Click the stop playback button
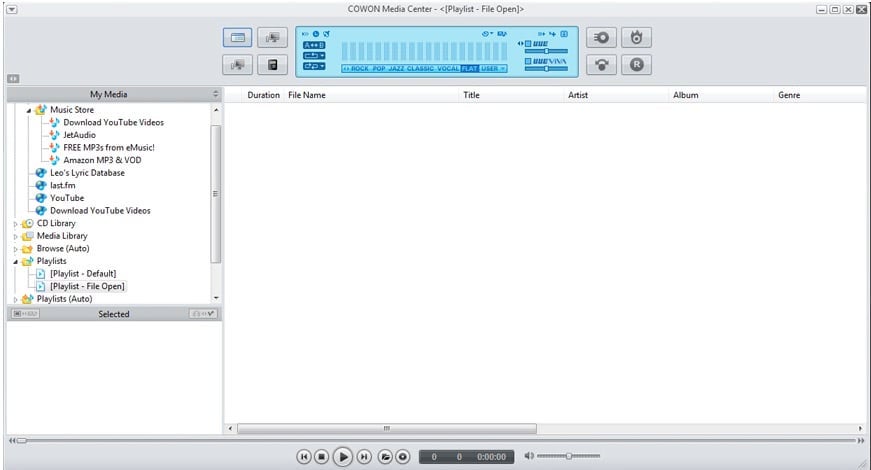 321,457
